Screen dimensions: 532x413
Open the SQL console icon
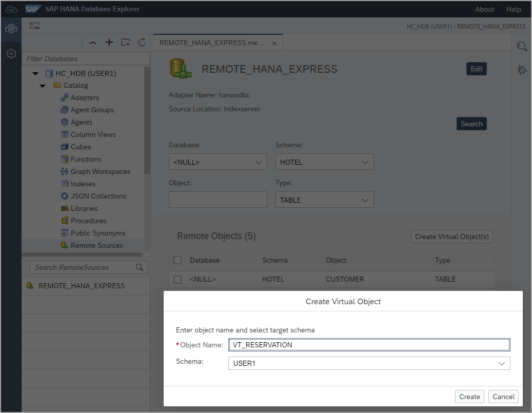(34, 26)
